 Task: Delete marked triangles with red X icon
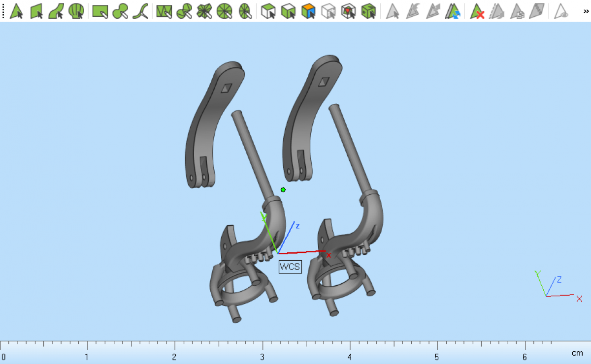point(477,11)
